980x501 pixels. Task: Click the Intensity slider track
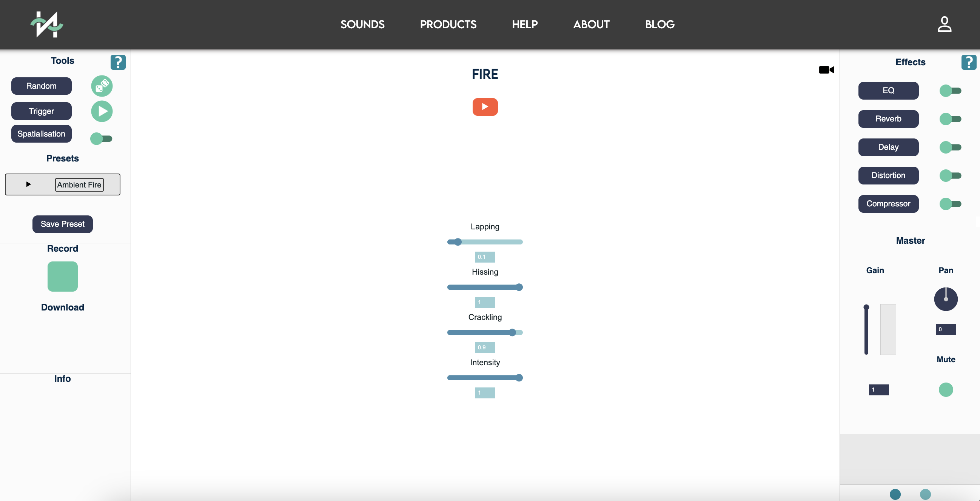tap(485, 378)
